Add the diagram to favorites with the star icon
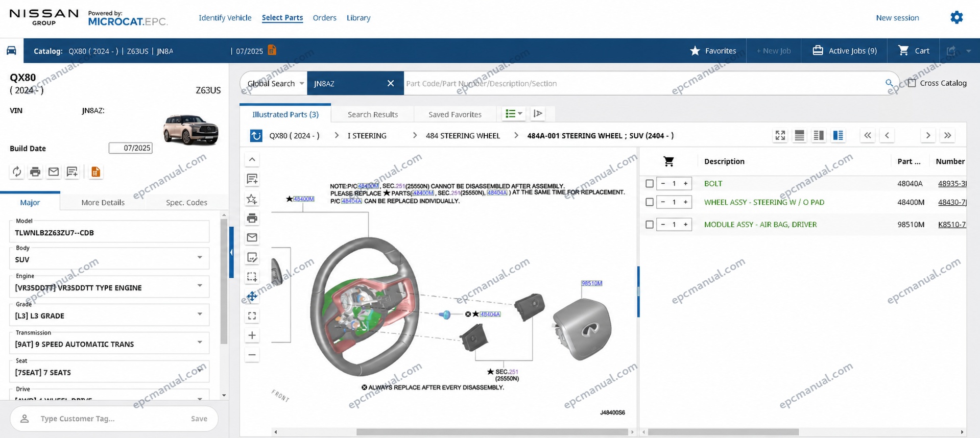Image resolution: width=980 pixels, height=438 pixels. pos(252,199)
